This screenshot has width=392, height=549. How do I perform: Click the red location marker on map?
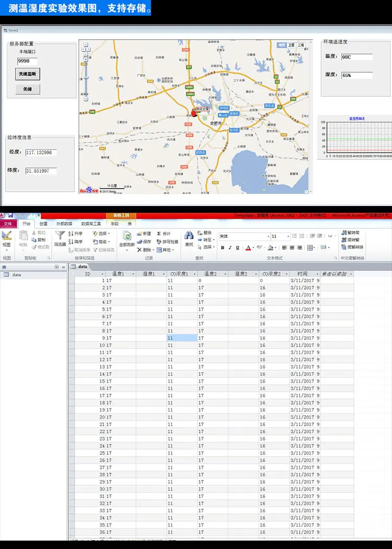pos(194,113)
